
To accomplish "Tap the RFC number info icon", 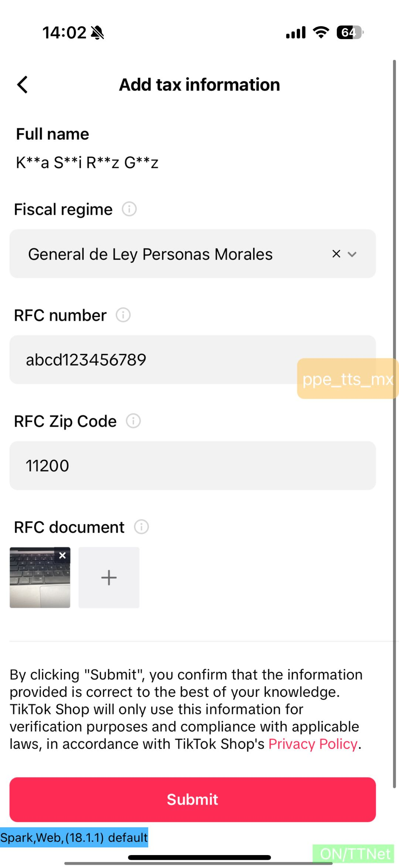I will tap(123, 315).
